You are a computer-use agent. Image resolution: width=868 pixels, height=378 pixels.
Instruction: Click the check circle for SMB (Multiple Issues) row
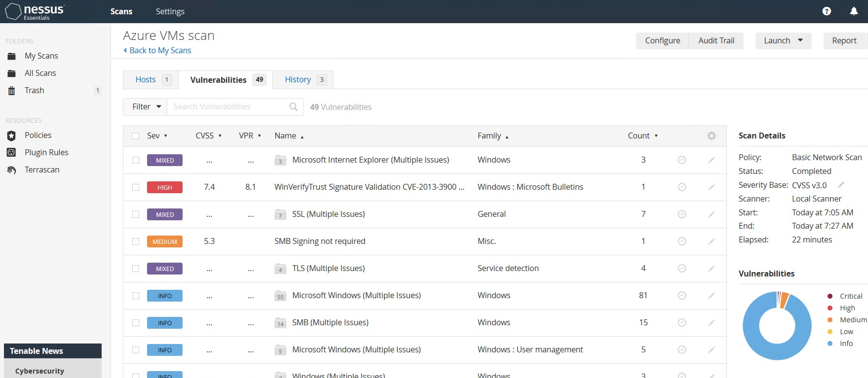[x=682, y=323]
